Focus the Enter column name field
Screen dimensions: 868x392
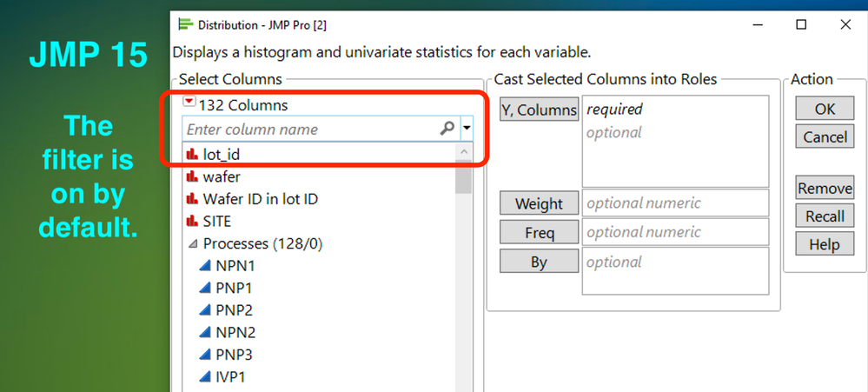308,129
